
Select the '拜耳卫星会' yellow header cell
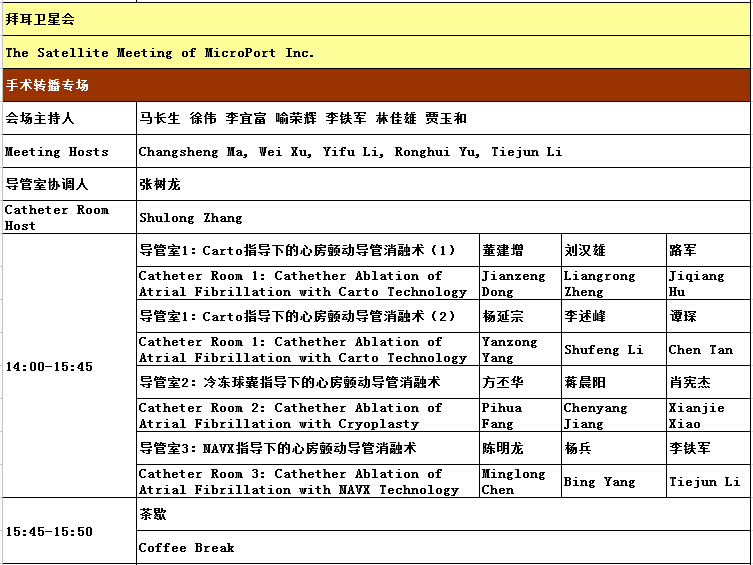(x=376, y=19)
